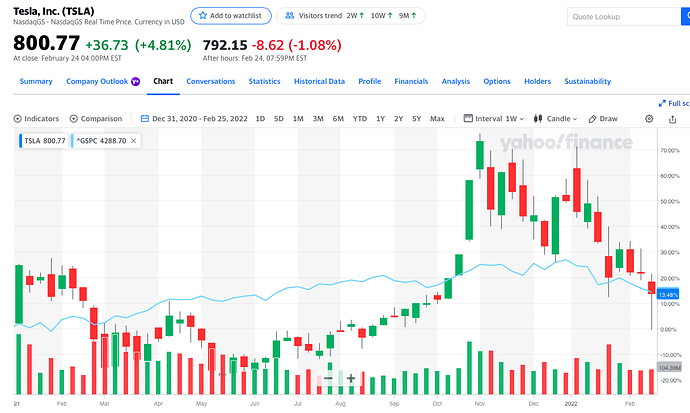
Task: Select the 1D time range
Action: 261,119
